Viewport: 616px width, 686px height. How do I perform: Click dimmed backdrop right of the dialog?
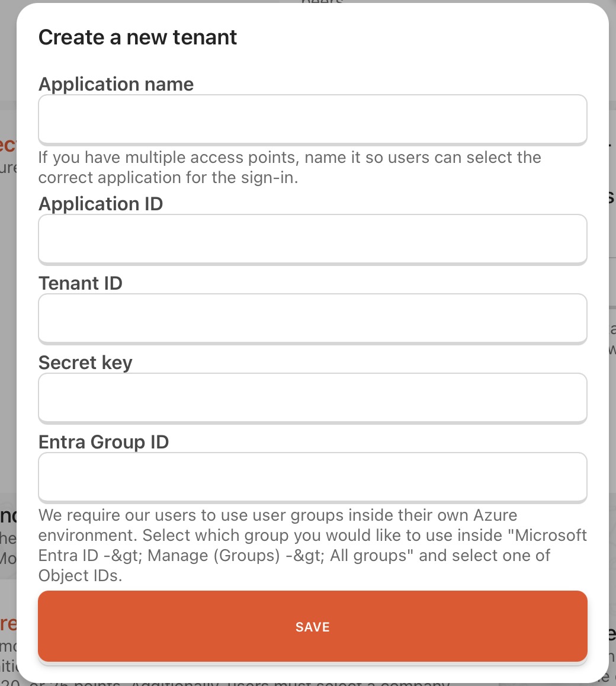pos(612,350)
